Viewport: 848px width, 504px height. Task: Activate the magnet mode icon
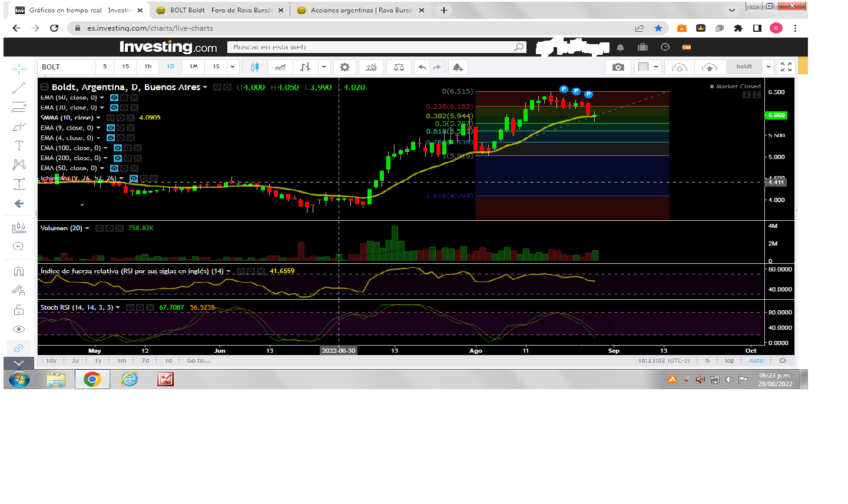(19, 271)
